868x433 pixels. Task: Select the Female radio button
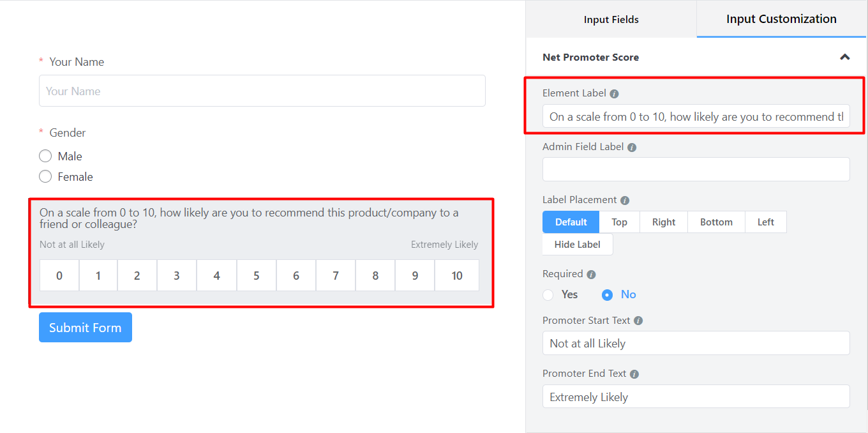click(45, 176)
